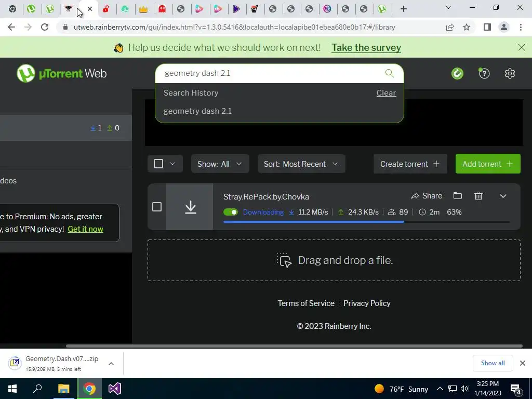532x399 pixels.
Task: Dismiss the survey banner
Action: [x=522, y=47]
